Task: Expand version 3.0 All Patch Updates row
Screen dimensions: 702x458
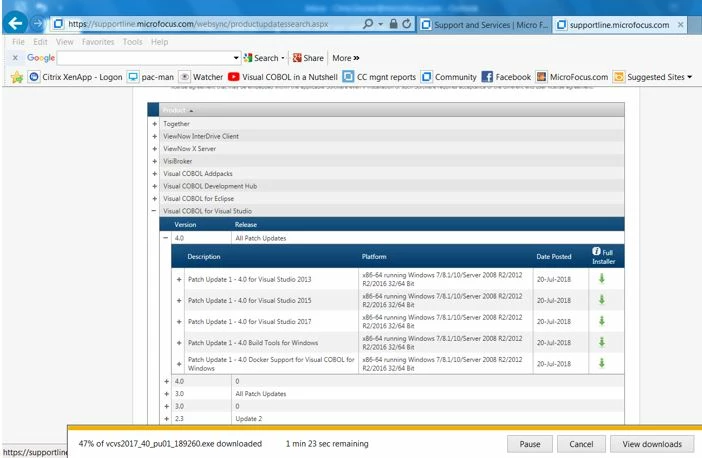Action: coord(167,394)
